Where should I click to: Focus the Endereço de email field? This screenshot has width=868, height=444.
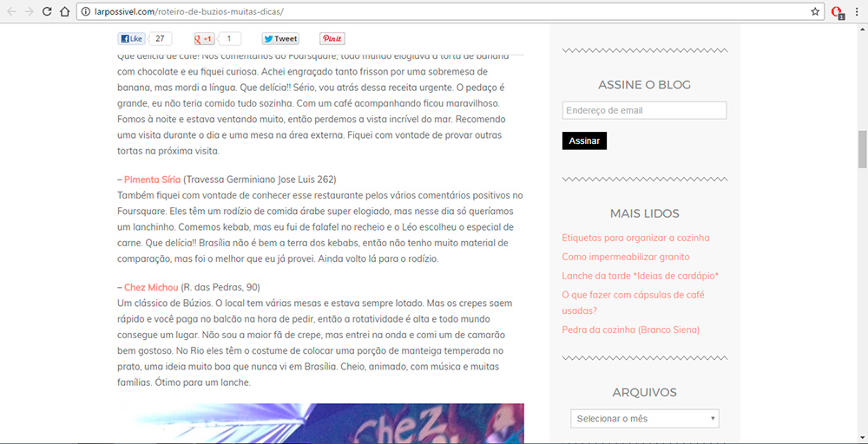click(644, 111)
